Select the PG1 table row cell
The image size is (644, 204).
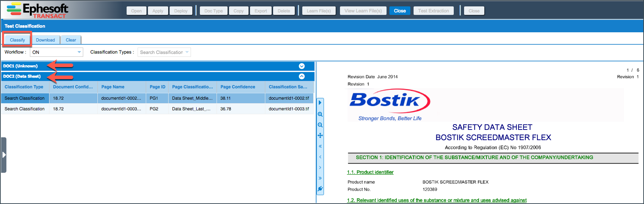coord(157,98)
